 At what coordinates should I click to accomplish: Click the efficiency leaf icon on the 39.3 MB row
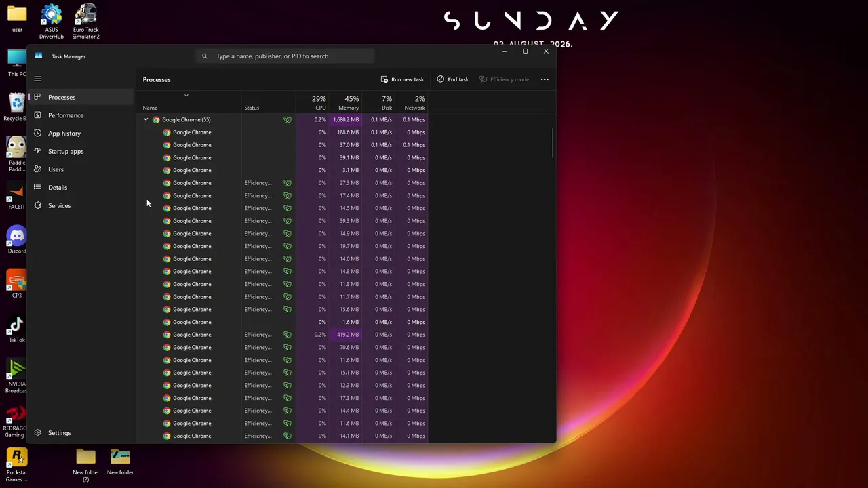288,221
